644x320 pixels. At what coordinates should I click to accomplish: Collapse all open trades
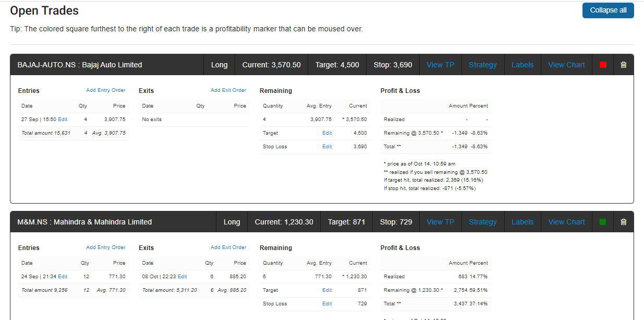tap(608, 10)
